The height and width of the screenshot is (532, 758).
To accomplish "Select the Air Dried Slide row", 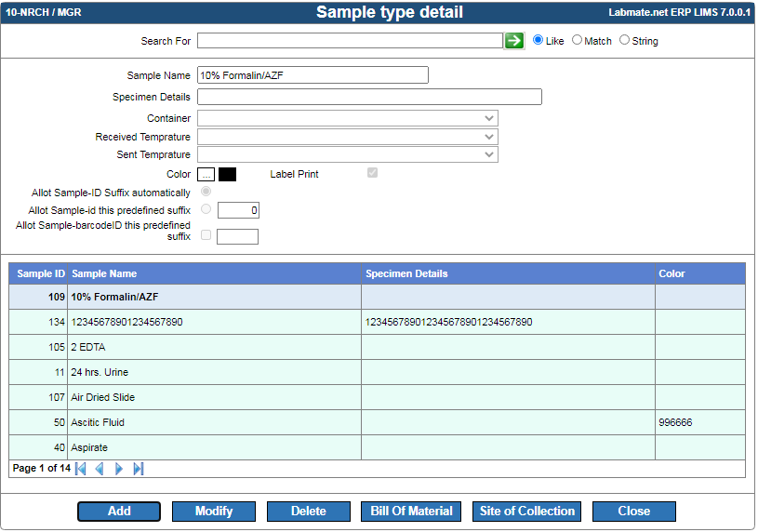I will (x=377, y=398).
